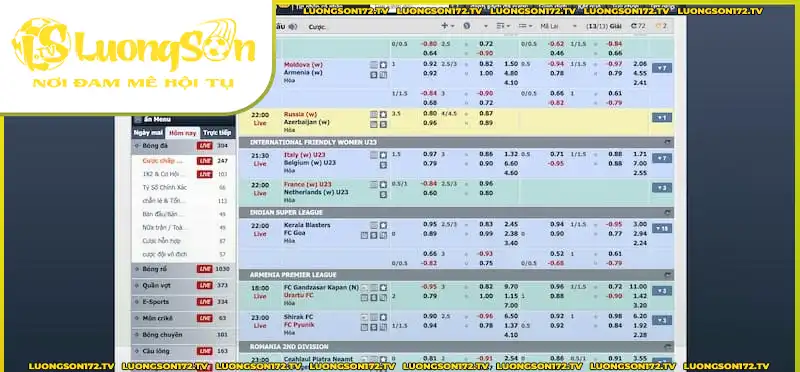The image size is (800, 372).
Task: Switch to the Ngày mai tab
Action: point(148,133)
